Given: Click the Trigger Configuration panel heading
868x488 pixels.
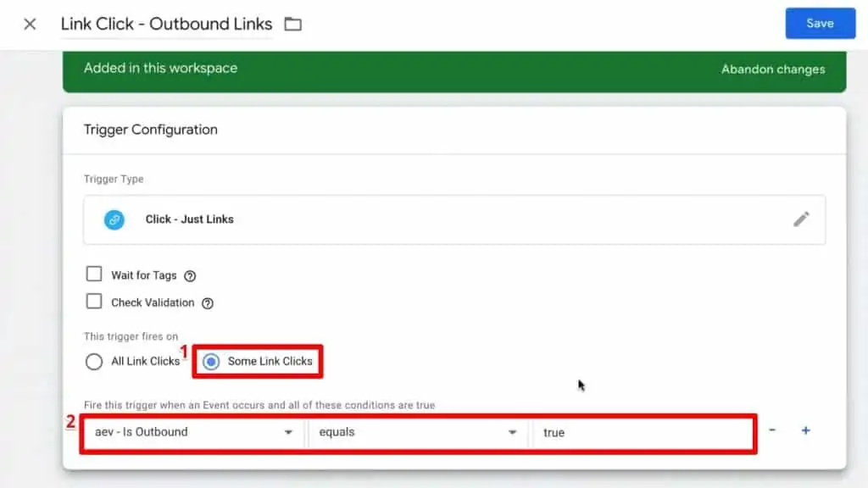Looking at the screenshot, I should click(150, 130).
